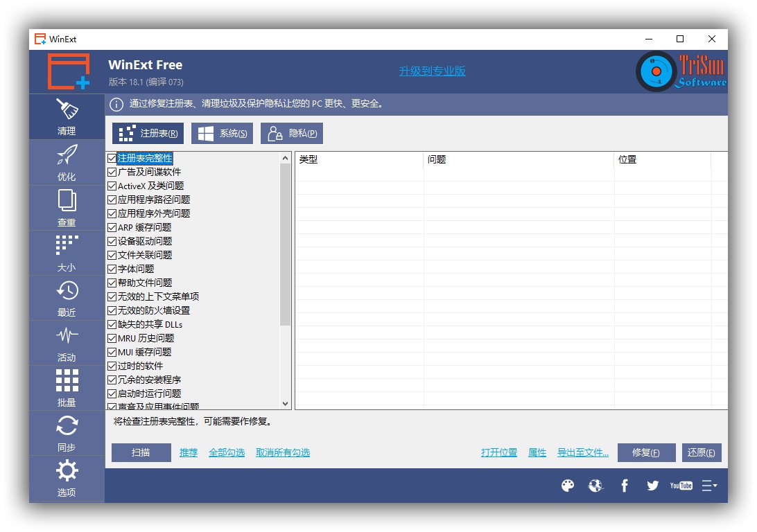The height and width of the screenshot is (532, 757).
Task: Open the 查重 duplicate finder section
Action: point(67,208)
